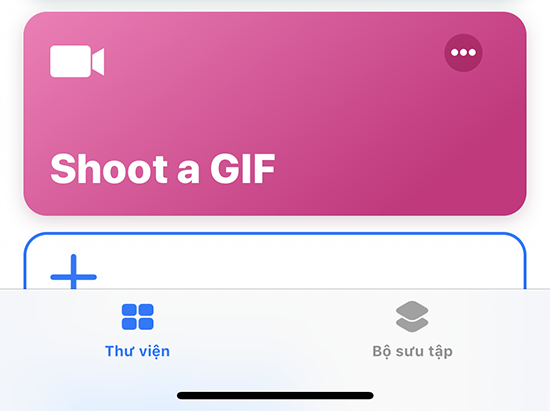
Task: Tap the Bộ sưu tập label text
Action: [x=412, y=351]
